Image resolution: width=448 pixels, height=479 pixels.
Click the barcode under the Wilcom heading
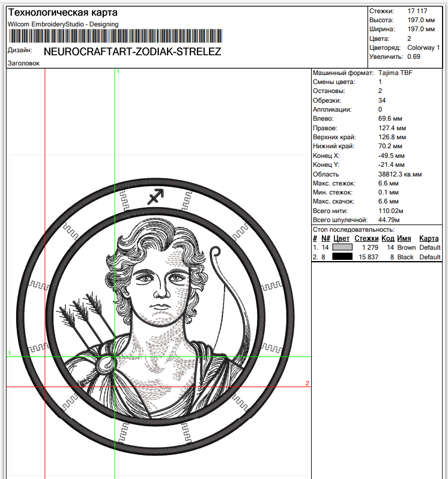click(x=115, y=36)
